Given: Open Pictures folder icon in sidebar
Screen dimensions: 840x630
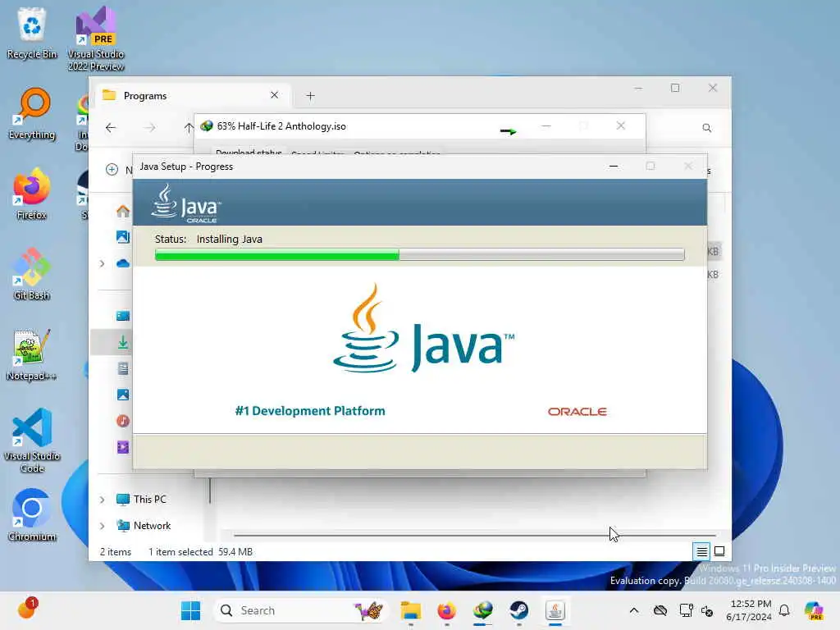Looking at the screenshot, I should coord(123,395).
